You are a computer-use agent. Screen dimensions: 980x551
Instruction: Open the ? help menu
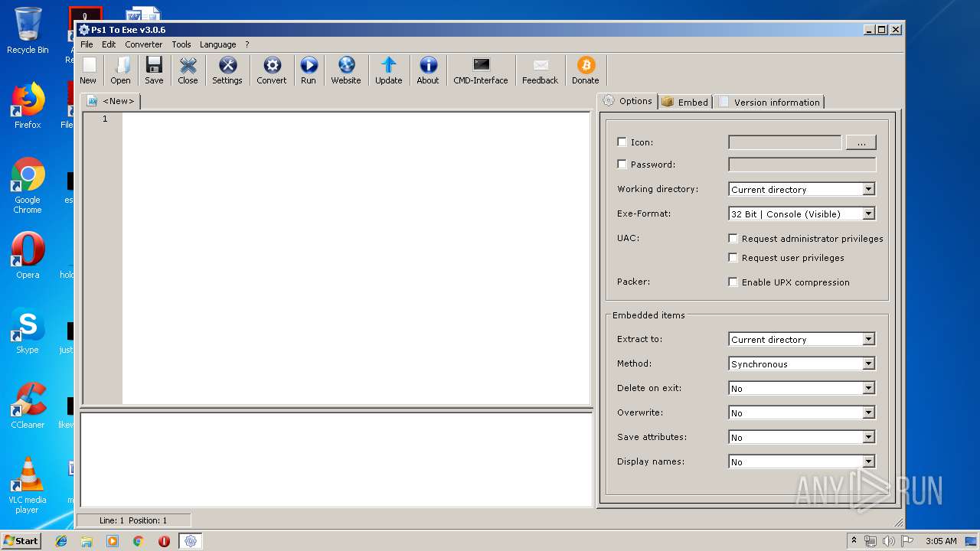(x=247, y=44)
